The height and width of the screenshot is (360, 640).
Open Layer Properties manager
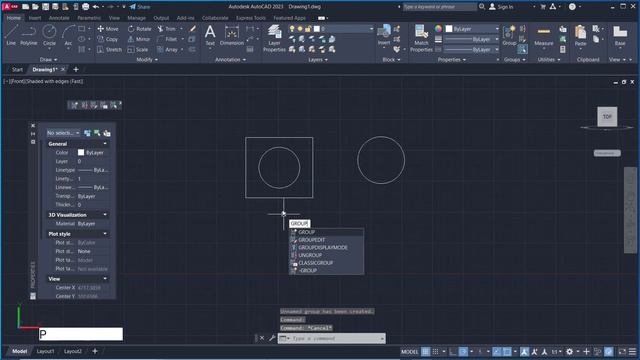coord(274,38)
